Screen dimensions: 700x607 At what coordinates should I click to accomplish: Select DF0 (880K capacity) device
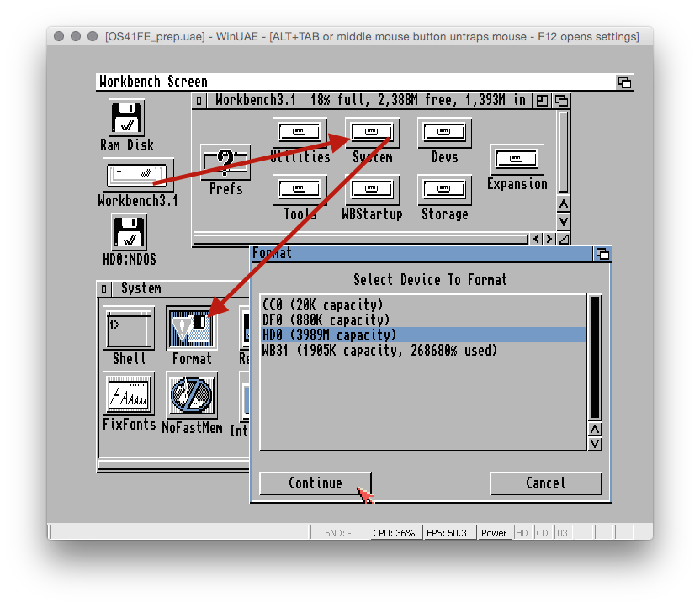click(422, 319)
